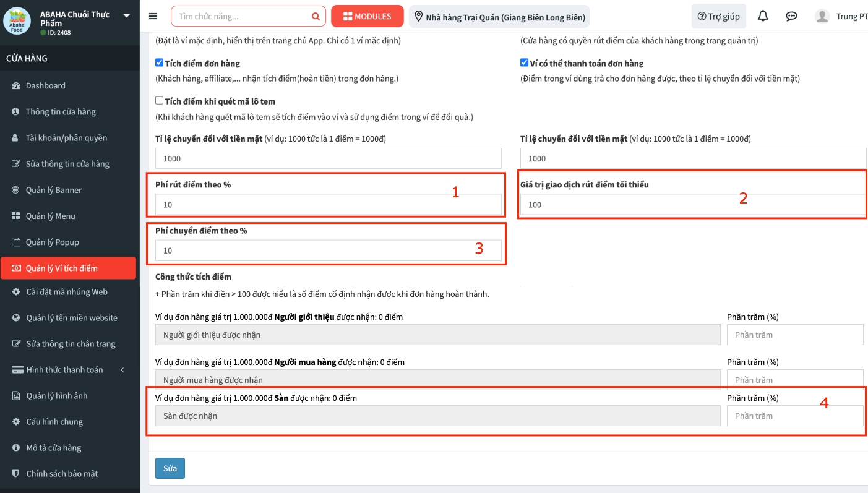Enable Tích điểm khi quét mã lô tem
Viewport: 868px width, 493px height.
click(x=160, y=101)
